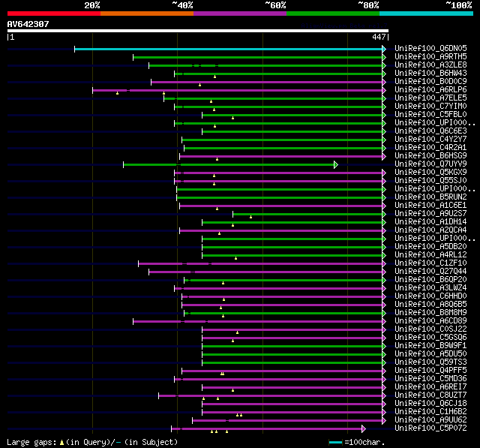
Task: Open the UniRef100_B0D0C9 hit label
Action: pos(430,82)
